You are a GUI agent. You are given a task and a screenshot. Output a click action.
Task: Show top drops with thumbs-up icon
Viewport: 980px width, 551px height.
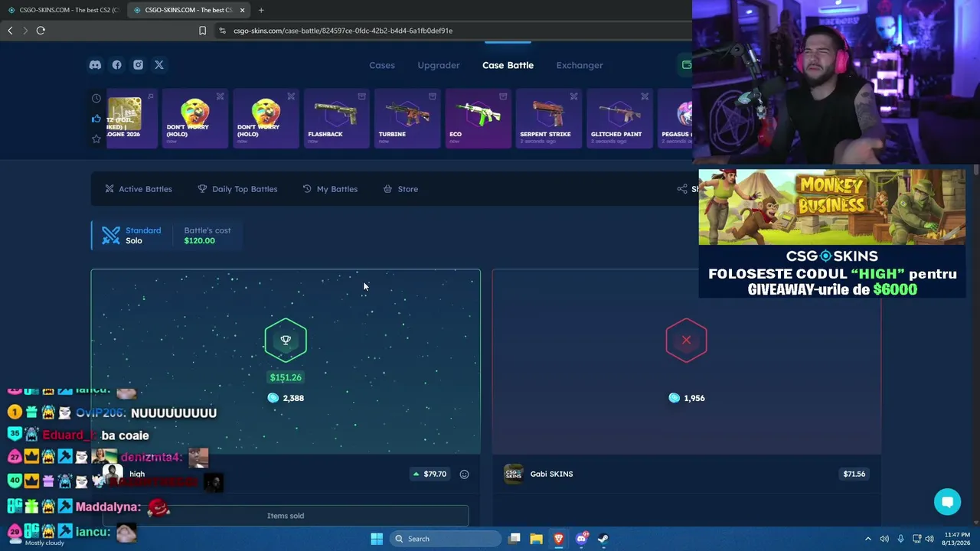[96, 119]
